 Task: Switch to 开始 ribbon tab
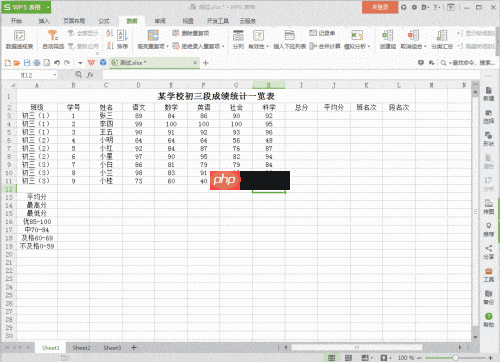click(16, 21)
